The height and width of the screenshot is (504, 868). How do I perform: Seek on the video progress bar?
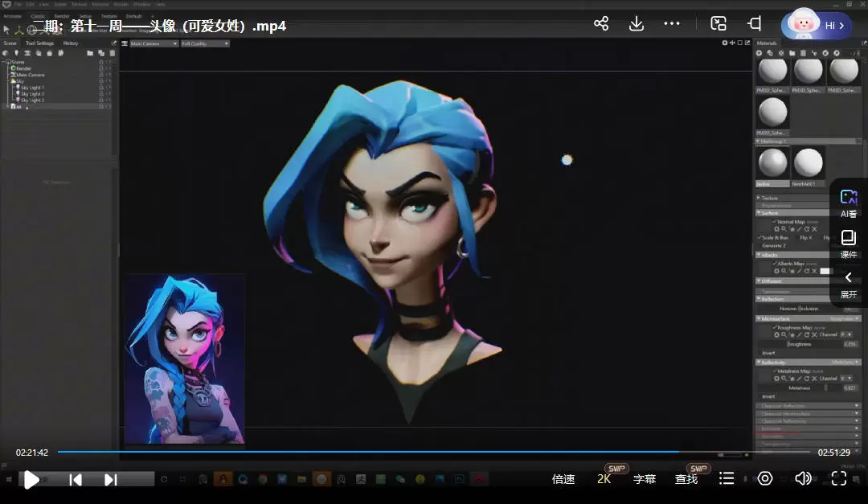coord(434,453)
